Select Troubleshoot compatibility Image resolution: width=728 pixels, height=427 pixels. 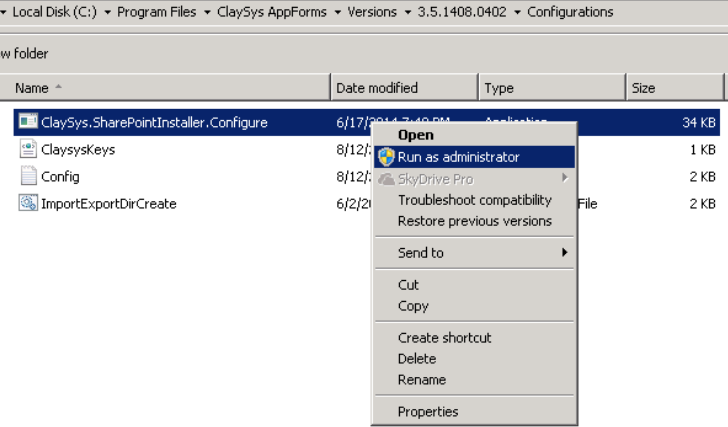[474, 200]
